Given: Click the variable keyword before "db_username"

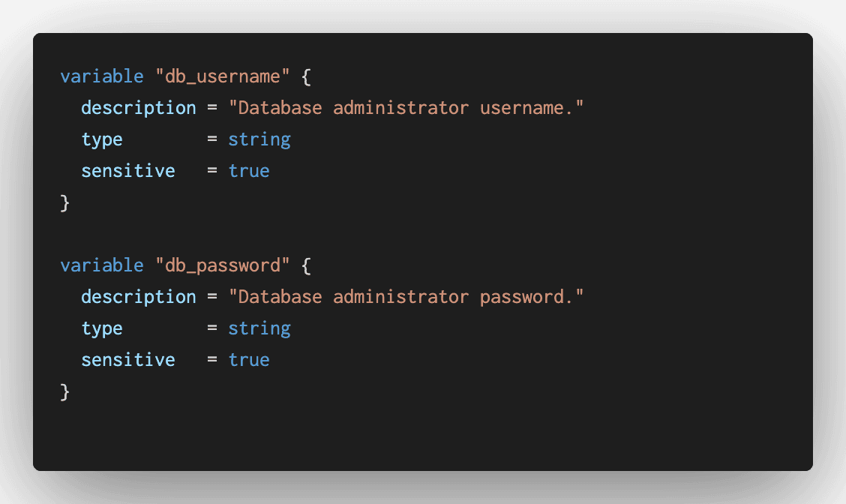Looking at the screenshot, I should click(x=101, y=76).
